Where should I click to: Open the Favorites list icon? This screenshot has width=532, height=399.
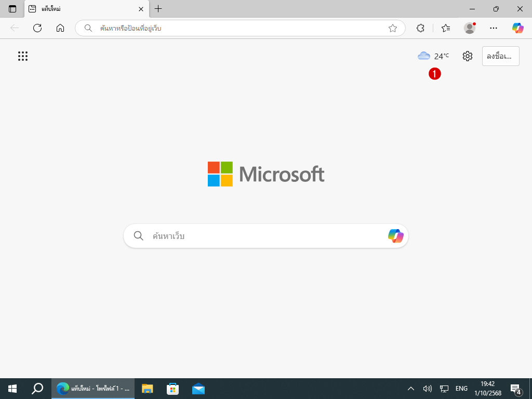coord(446,28)
